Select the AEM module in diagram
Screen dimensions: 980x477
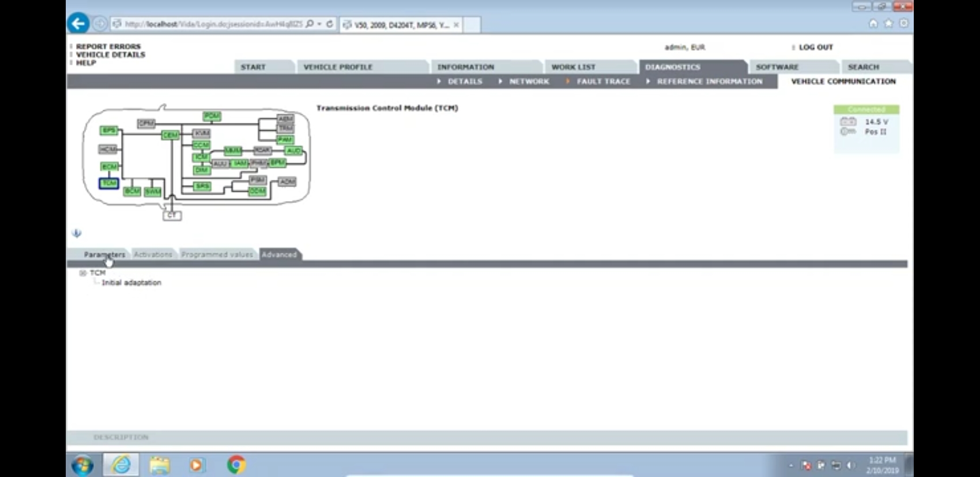pyautogui.click(x=285, y=118)
